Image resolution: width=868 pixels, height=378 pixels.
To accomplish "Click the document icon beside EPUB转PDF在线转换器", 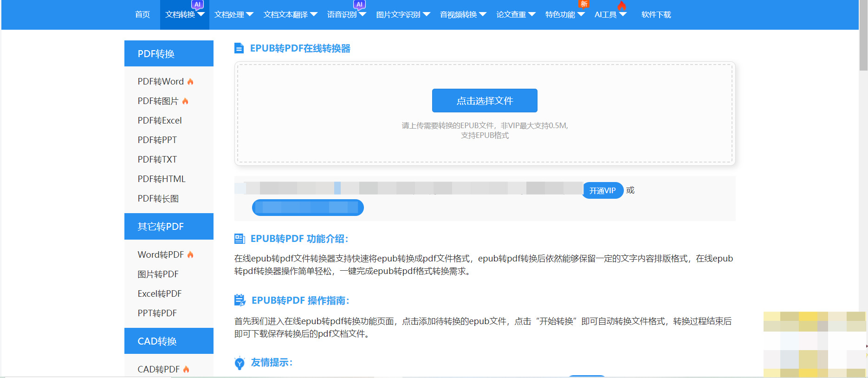I will point(239,48).
